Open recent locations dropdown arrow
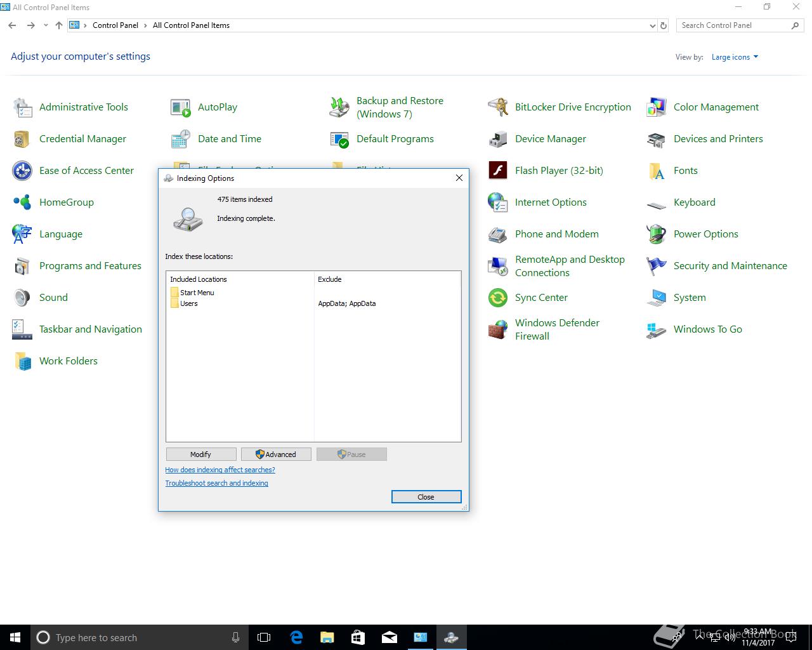Viewport: 812px width, 650px height. point(46,25)
